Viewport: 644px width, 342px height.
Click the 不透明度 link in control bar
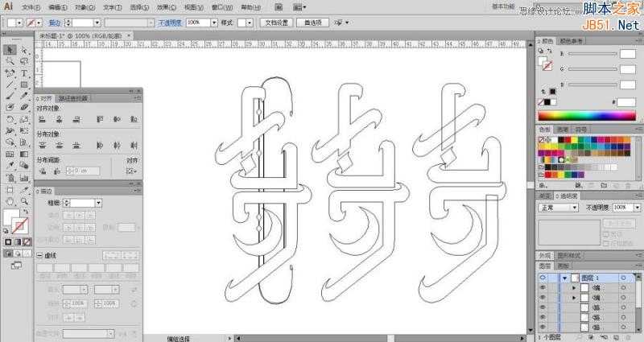coord(170,23)
